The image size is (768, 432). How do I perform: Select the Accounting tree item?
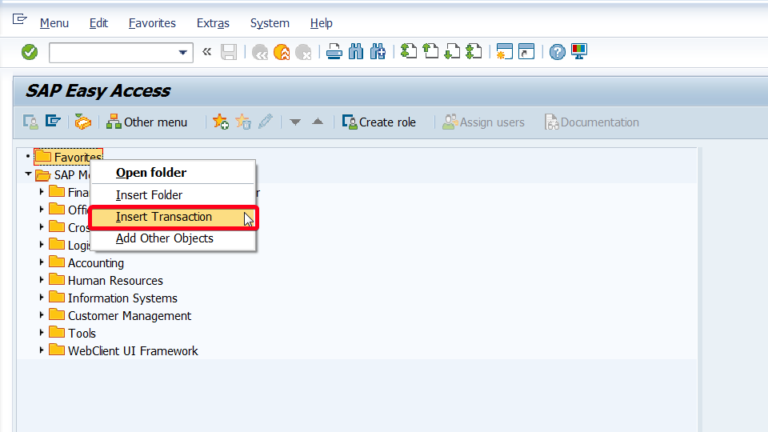click(96, 263)
